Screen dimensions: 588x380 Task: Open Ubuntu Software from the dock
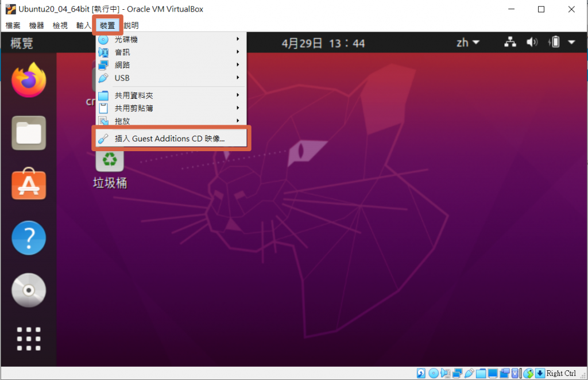point(29,184)
